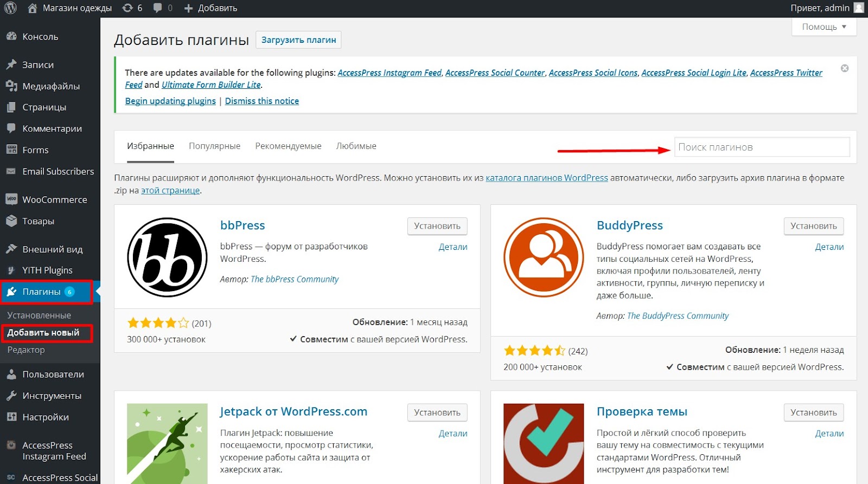This screenshot has width=868, height=484.
Task: Open the updates icon showing 6
Action: [x=127, y=8]
